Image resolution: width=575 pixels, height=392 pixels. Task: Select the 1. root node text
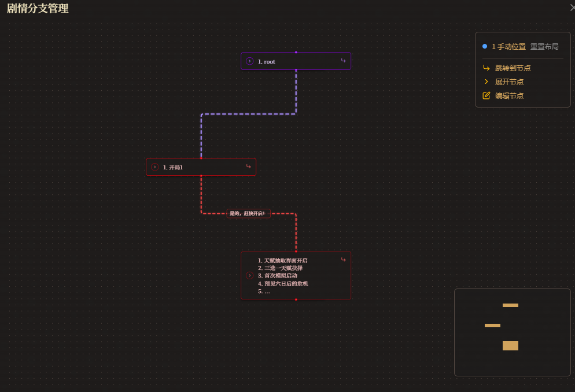(x=266, y=61)
